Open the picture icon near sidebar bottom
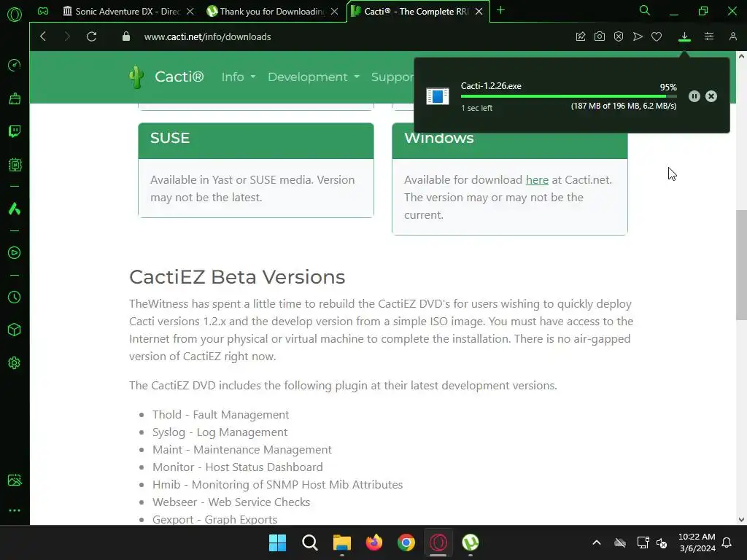The width and height of the screenshot is (747, 560). 15,480
